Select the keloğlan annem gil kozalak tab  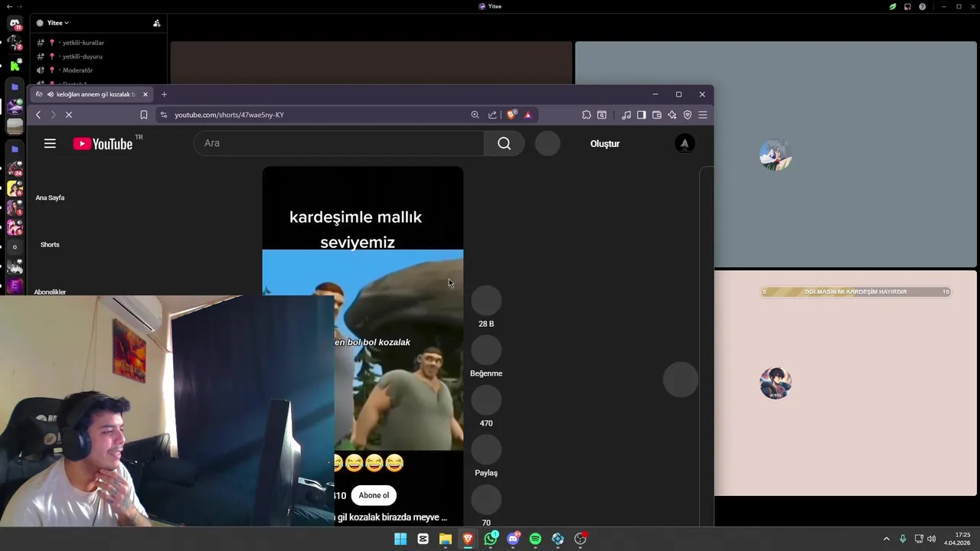click(92, 94)
